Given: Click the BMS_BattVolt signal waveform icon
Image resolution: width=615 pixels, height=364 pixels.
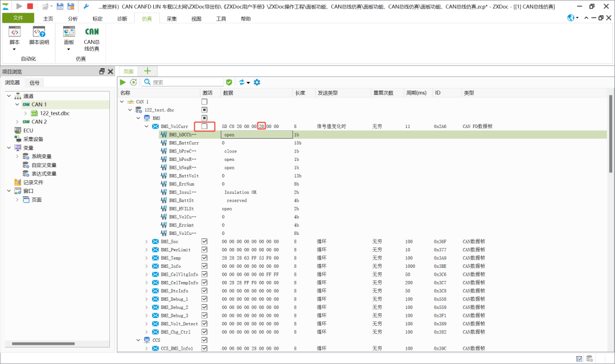Looking at the screenshot, I should (x=163, y=176).
